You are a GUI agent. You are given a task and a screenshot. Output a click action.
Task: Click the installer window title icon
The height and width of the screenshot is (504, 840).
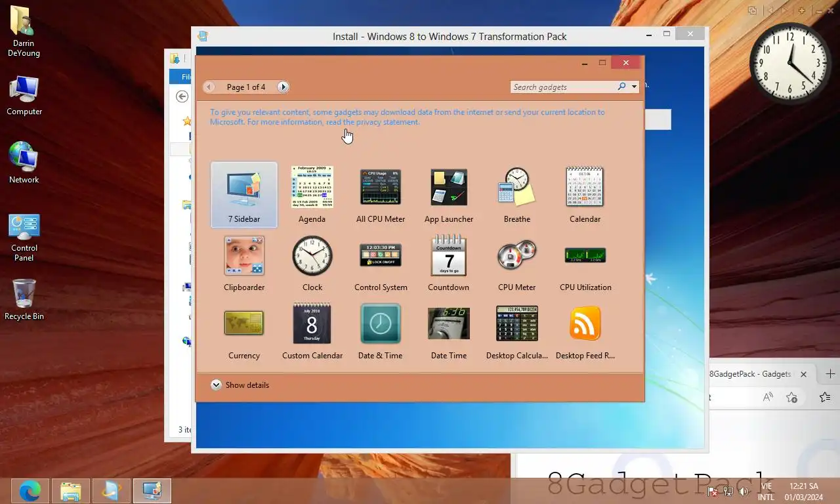point(203,36)
